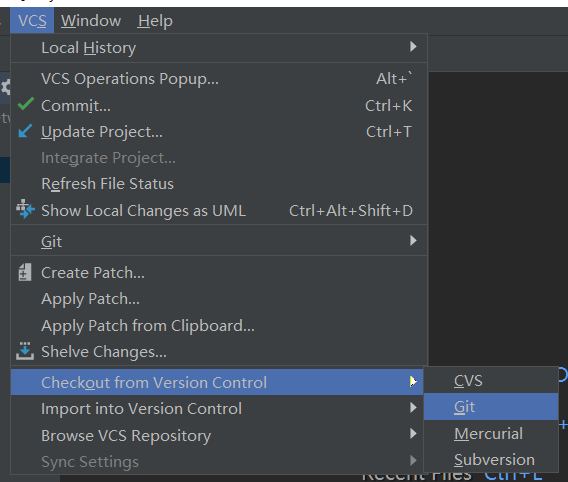Expand Browse VCS Repository submenu arrow

[x=413, y=433]
